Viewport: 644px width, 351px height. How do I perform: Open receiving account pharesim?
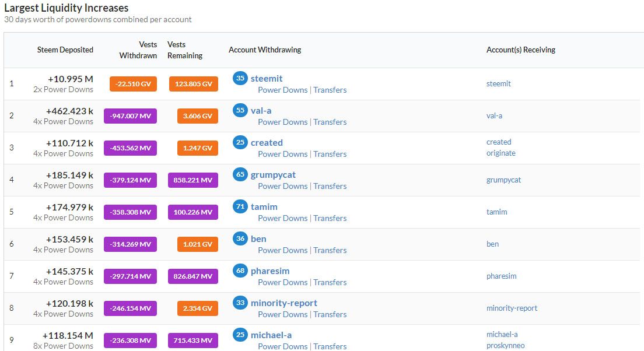(502, 276)
